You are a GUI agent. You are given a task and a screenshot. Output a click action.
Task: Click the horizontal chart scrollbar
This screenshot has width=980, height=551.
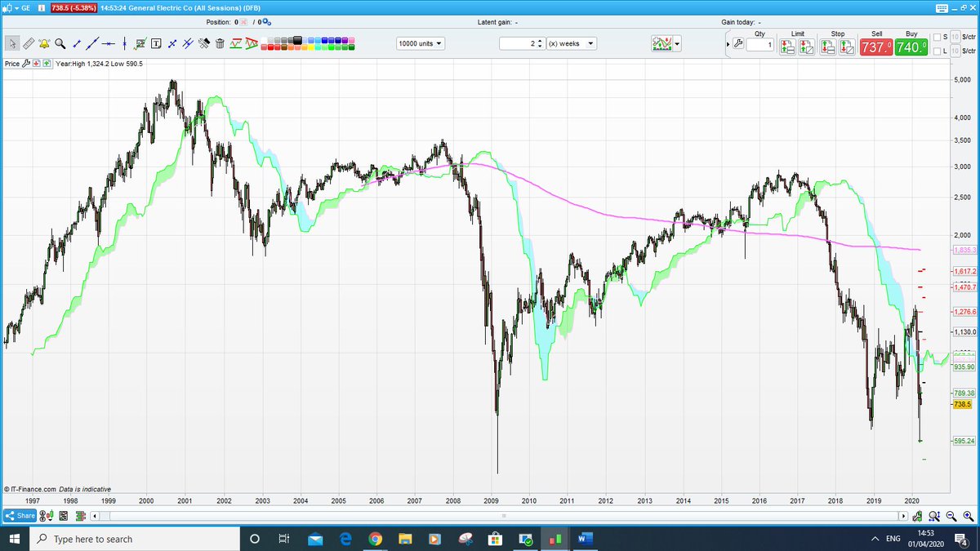pos(502,516)
